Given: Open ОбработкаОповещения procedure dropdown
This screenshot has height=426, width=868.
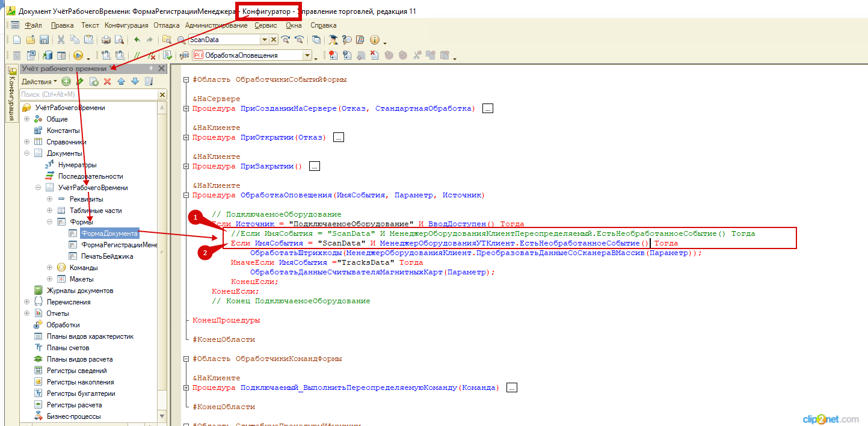Looking at the screenshot, I should point(307,55).
